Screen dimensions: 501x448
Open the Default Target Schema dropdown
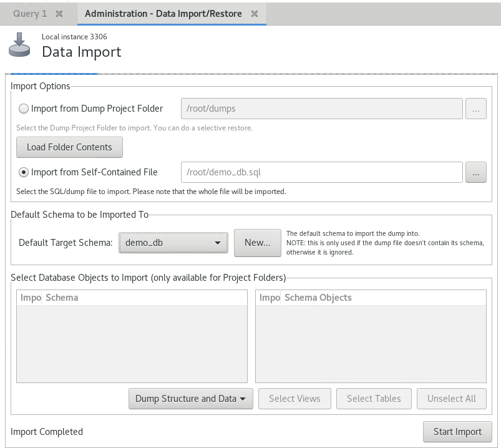pyautogui.click(x=173, y=243)
